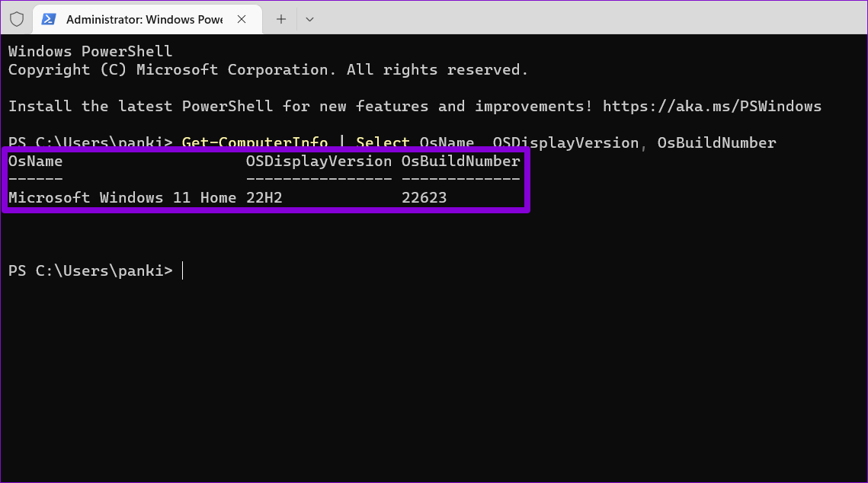Click the Windows PowerShell banner text
The image size is (868, 483).
coord(90,52)
